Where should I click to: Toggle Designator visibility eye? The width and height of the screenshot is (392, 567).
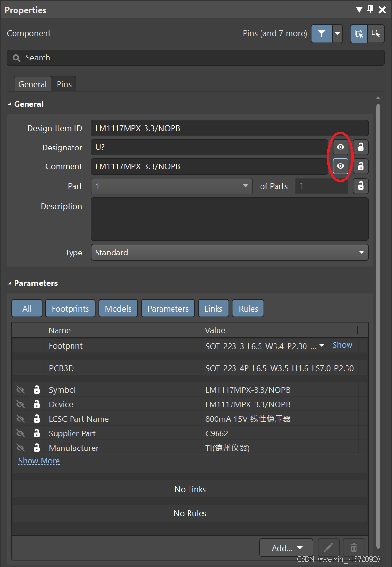[x=340, y=147]
